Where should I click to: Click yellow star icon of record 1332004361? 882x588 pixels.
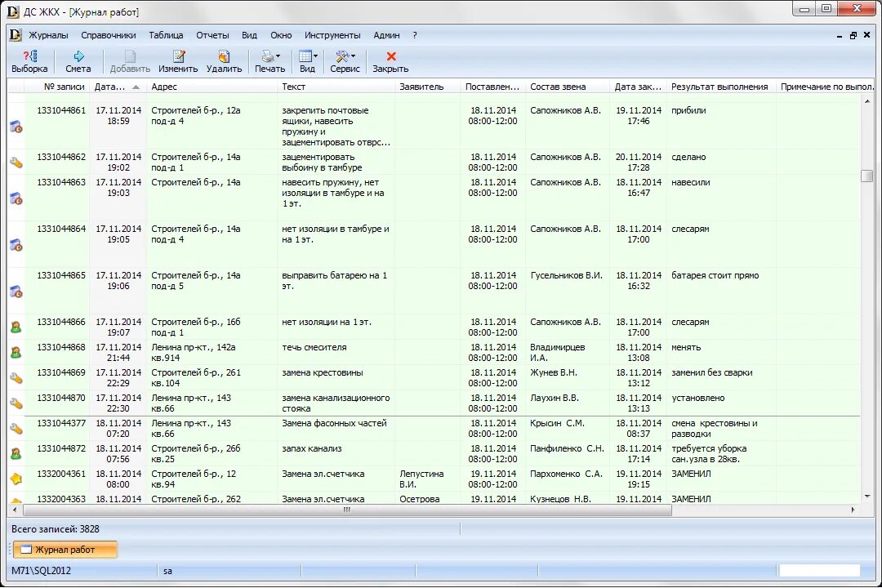[16, 479]
